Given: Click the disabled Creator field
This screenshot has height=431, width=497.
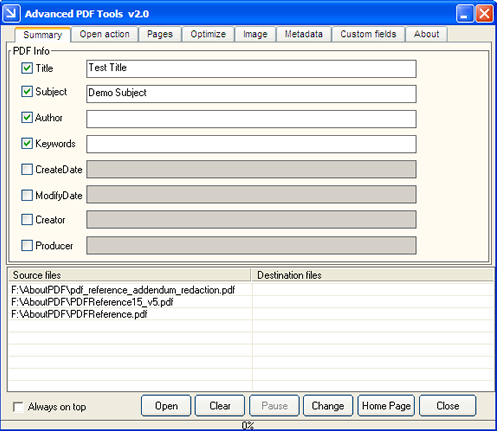Looking at the screenshot, I should [251, 219].
